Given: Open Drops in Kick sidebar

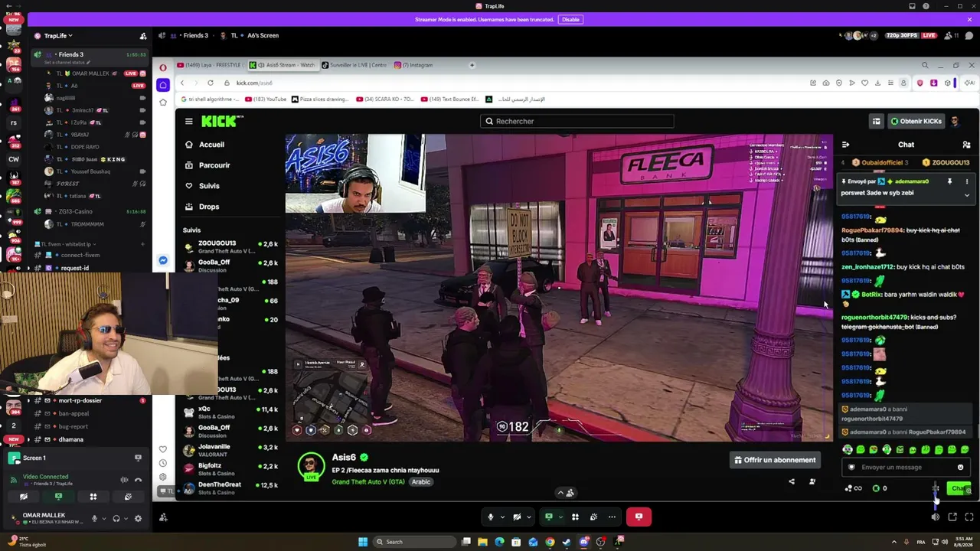Looking at the screenshot, I should [202, 207].
